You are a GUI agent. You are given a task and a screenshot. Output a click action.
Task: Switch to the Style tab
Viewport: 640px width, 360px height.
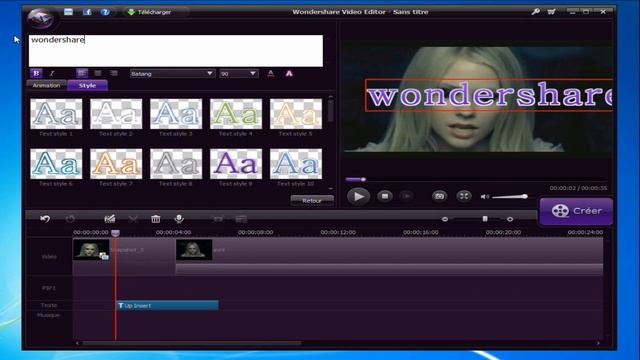pyautogui.click(x=87, y=85)
